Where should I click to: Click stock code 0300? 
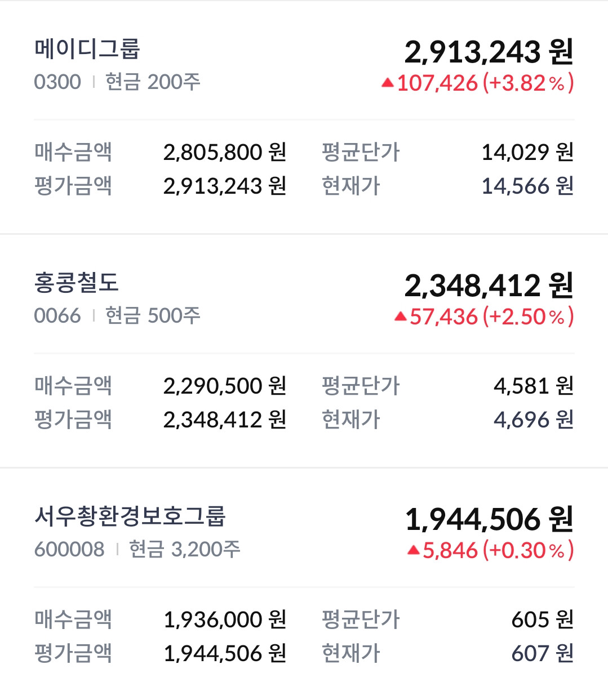(x=57, y=82)
